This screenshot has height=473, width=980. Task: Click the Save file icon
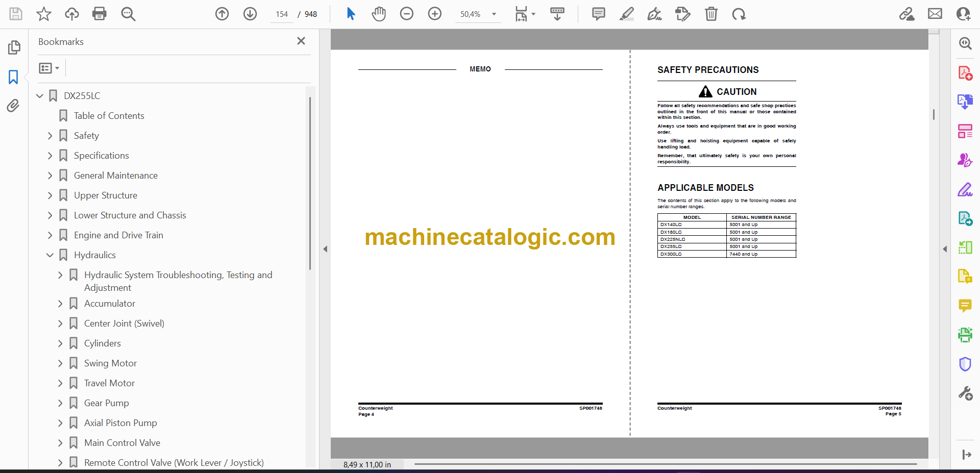point(16,14)
